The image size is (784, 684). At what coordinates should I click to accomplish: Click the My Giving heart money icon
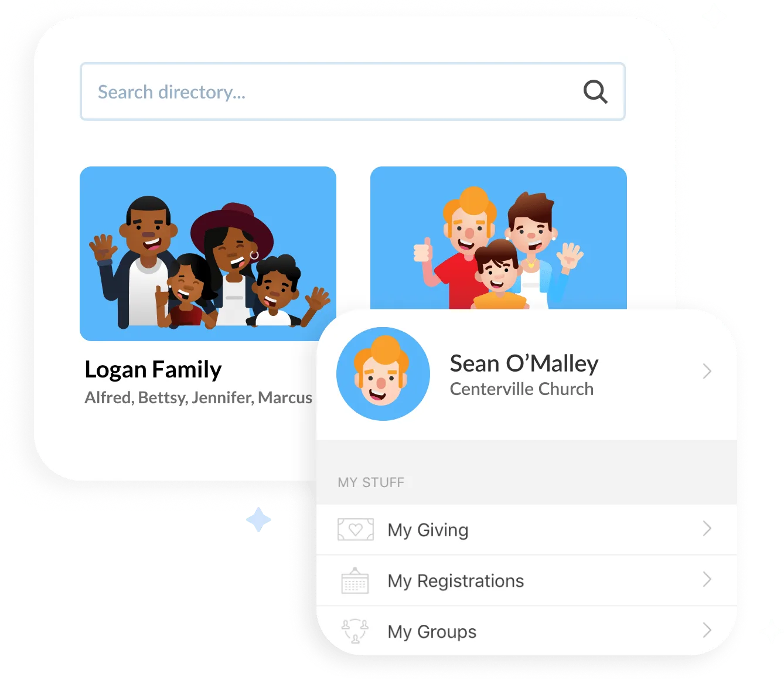coord(356,529)
